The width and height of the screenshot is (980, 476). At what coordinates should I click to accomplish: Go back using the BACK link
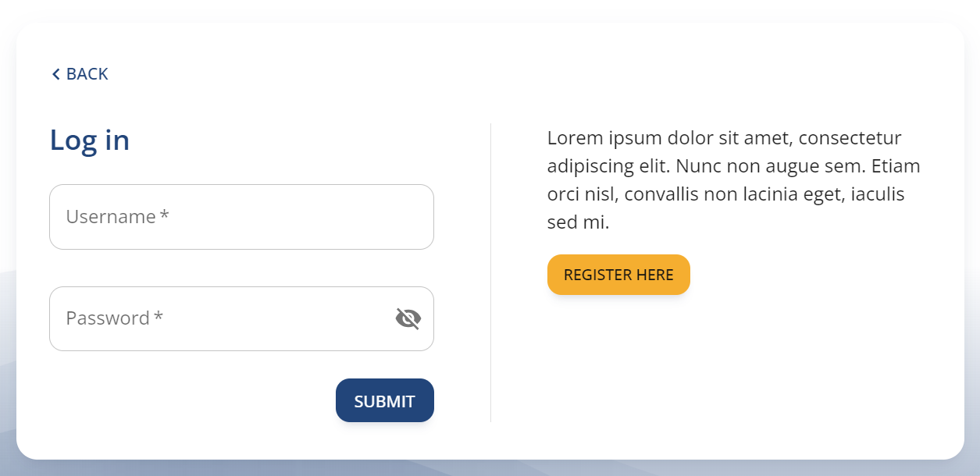87,74
